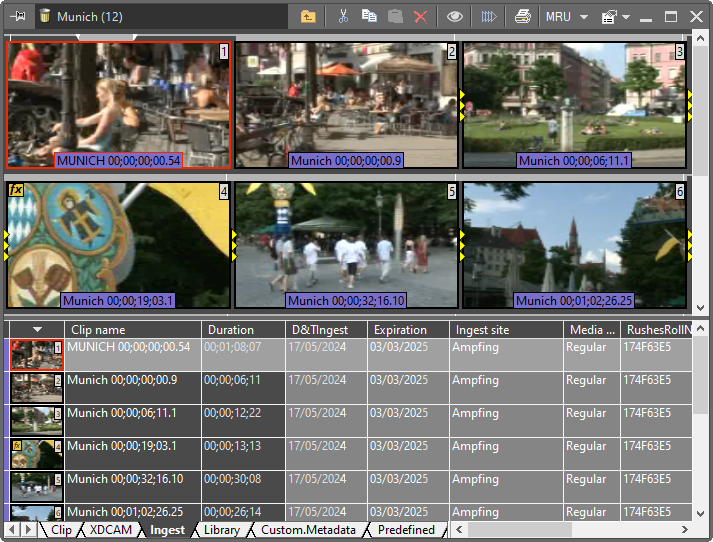The height and width of the screenshot is (542, 713).
Task: Click the pin icon in the title bar
Action: 17,16
